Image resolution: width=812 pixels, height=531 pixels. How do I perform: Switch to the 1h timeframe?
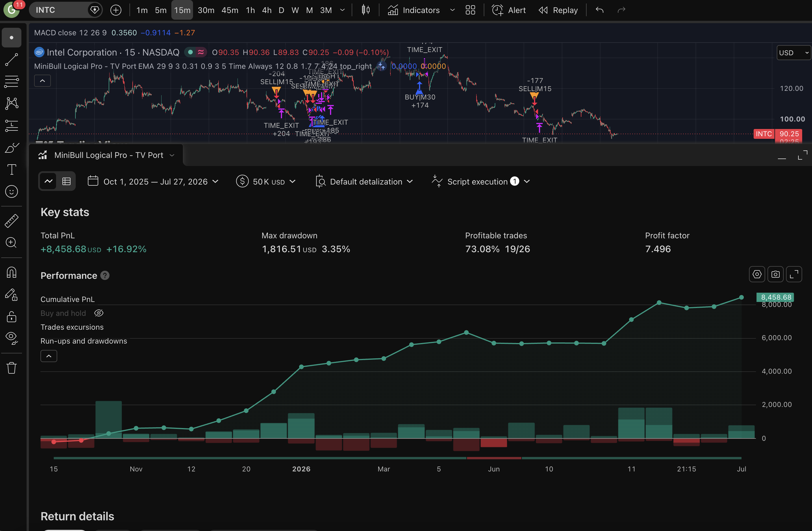point(251,10)
